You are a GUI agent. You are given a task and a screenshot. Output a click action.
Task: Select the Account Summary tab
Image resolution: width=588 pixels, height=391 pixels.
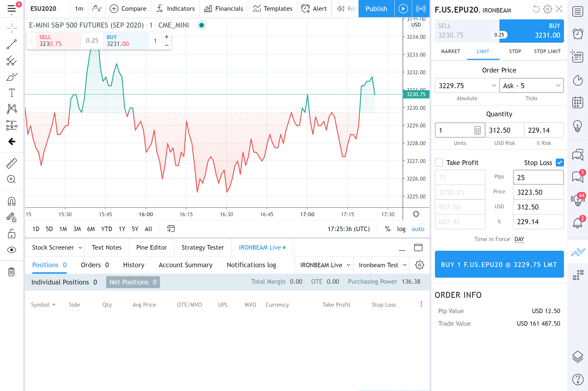(185, 265)
